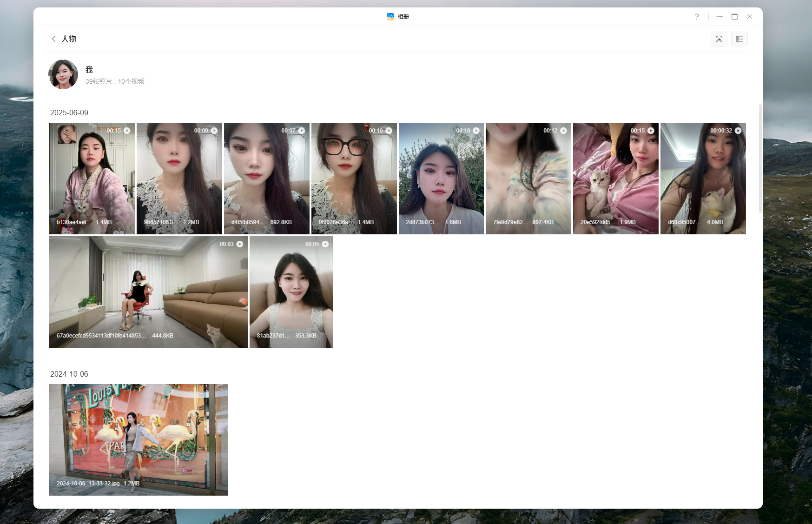This screenshot has width=812, height=524.
Task: Select the 06f028e36a video thumbnail
Action: (x=354, y=179)
